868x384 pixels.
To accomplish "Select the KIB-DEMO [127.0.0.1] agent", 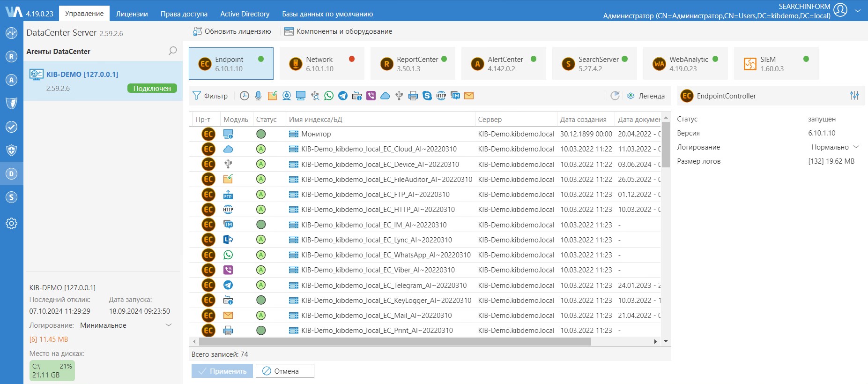I will (82, 74).
